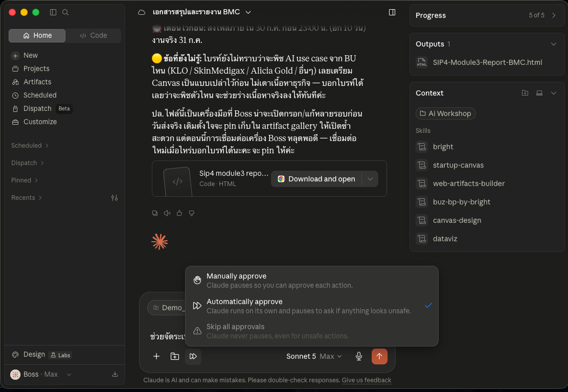Viewport: 568px width, 392px height.
Task: Open dropdown arrow next to Download and open
Action: (370, 179)
